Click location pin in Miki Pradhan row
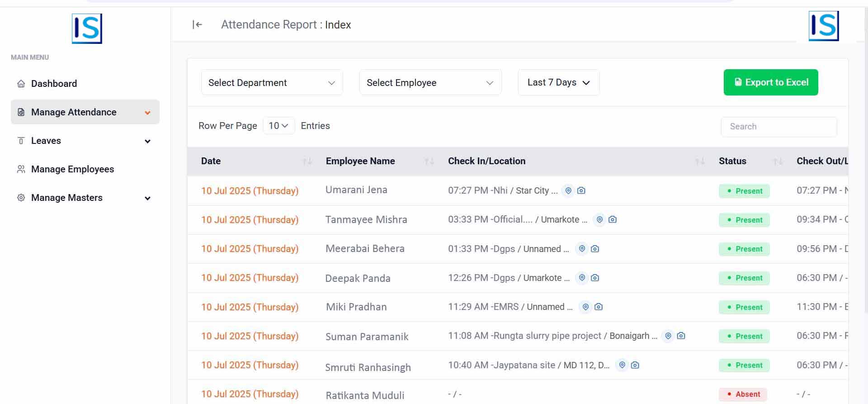Viewport: 868px width, 404px height. [585, 307]
